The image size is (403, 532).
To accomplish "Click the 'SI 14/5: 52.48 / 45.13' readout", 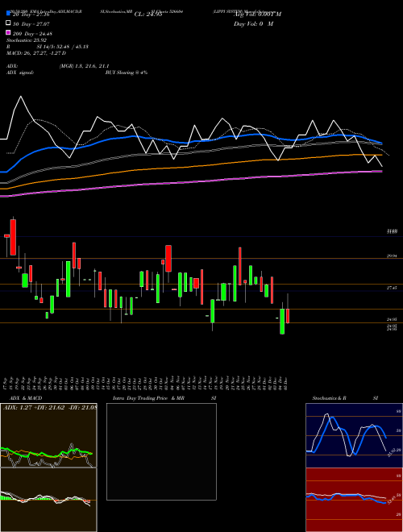I will (62, 47).
